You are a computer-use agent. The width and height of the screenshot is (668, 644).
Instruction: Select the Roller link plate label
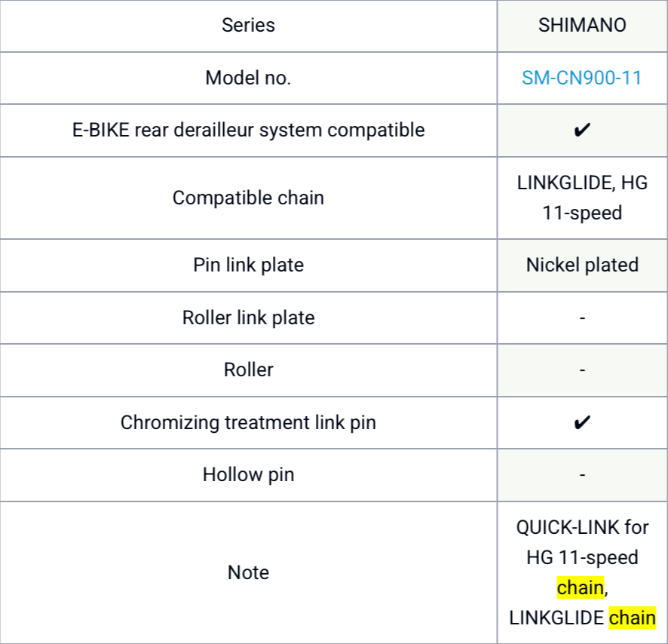pos(248,317)
